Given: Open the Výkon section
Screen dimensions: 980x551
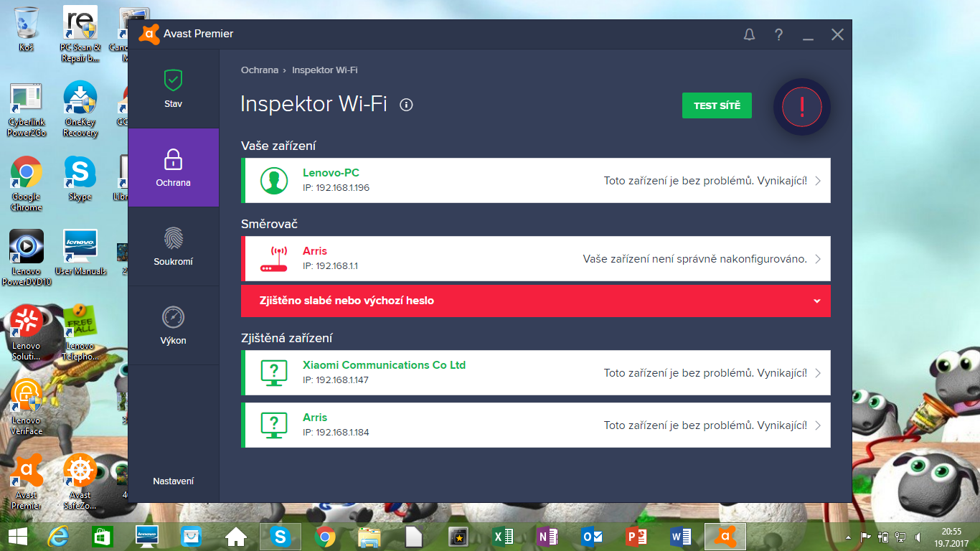Looking at the screenshot, I should [x=174, y=326].
